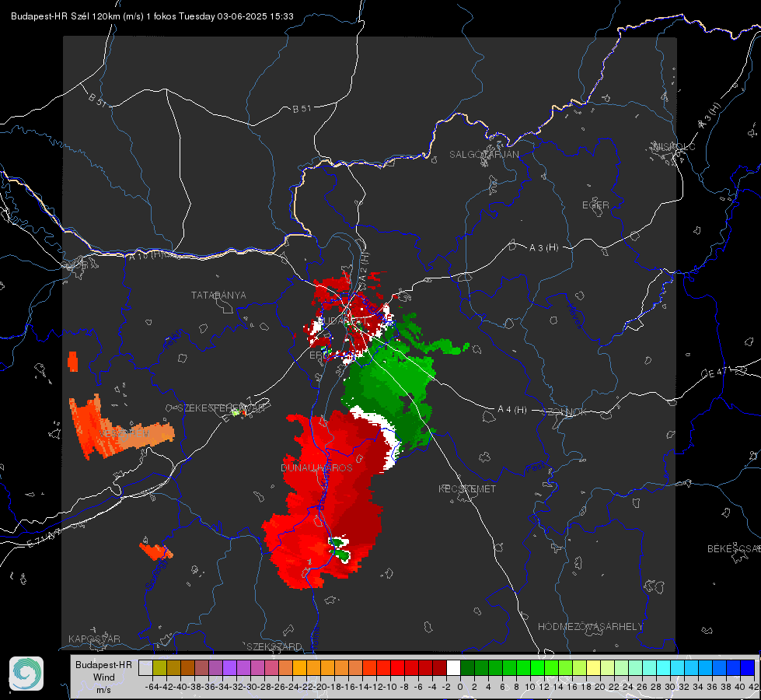Click the A 10 (H) road label
Screen dimensions: 761x700
pos(146,254)
